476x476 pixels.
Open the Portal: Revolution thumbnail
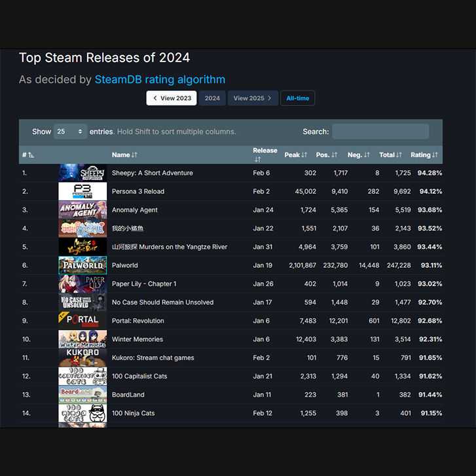tap(82, 321)
